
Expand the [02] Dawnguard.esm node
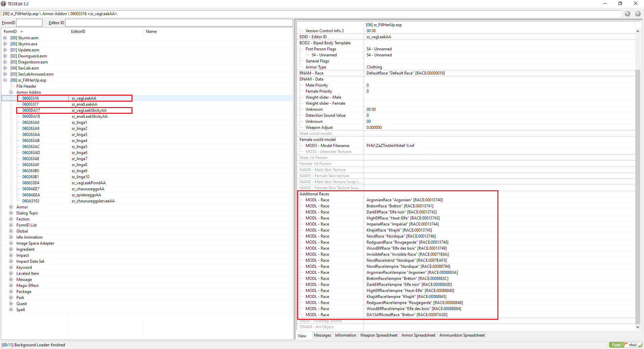[x=5, y=56]
